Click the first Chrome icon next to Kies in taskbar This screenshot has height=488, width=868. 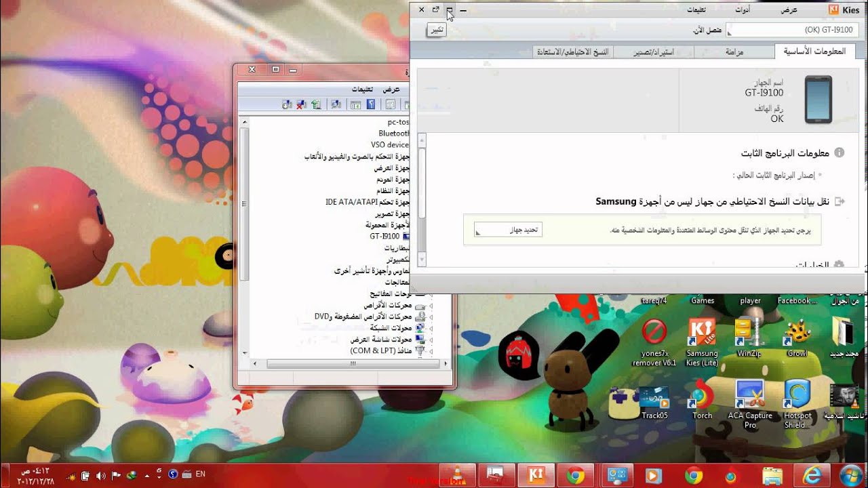pyautogui.click(x=575, y=476)
